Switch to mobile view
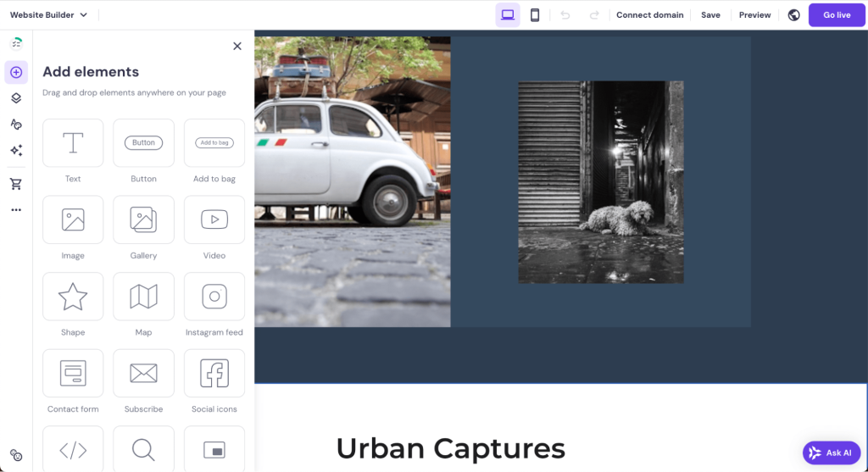The height and width of the screenshot is (472, 868). (535, 14)
